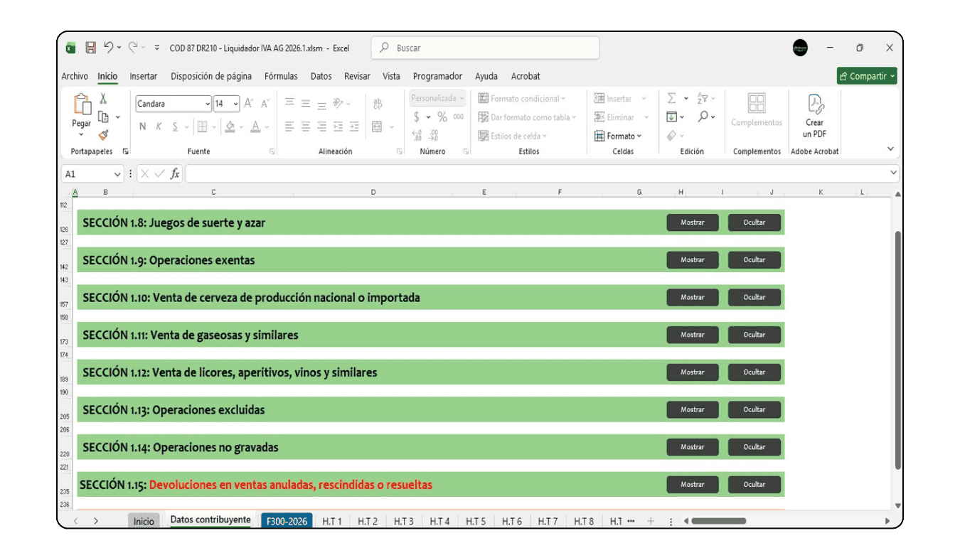
Task: Click the Buscar search box
Action: (x=486, y=48)
